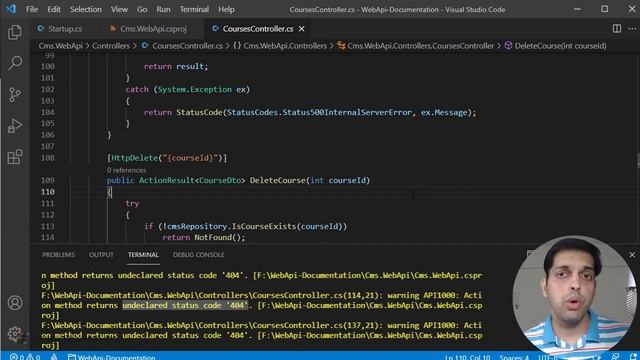Click line number 113 in the gutter
Viewport: 640px width, 360px height.
coord(48,226)
